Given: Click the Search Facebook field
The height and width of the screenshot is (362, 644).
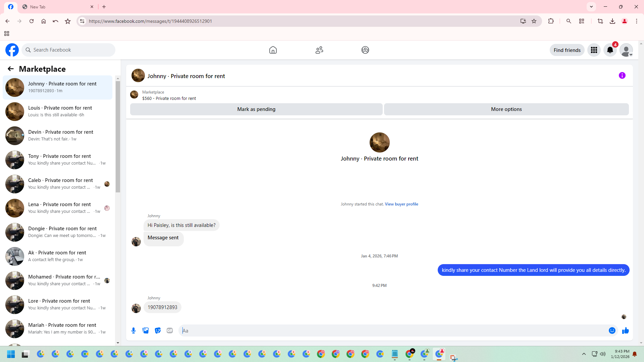Looking at the screenshot, I should (x=69, y=50).
